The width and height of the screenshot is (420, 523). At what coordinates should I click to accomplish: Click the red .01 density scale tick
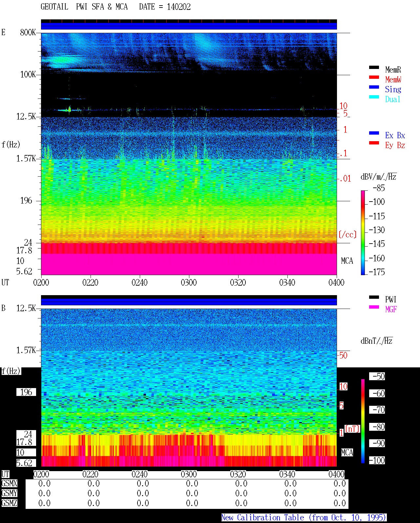point(345,179)
